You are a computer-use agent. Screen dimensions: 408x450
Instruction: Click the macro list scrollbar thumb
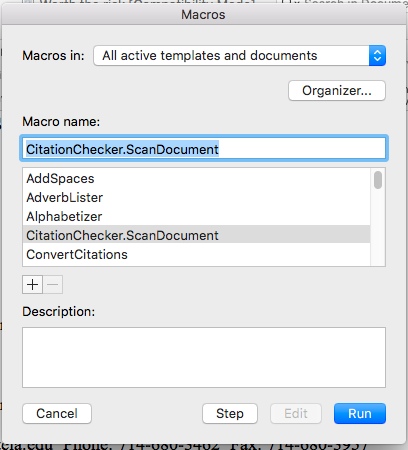tap(378, 180)
